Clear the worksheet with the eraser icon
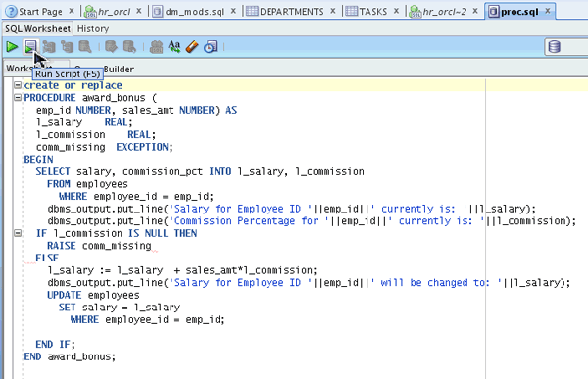 [x=192, y=47]
